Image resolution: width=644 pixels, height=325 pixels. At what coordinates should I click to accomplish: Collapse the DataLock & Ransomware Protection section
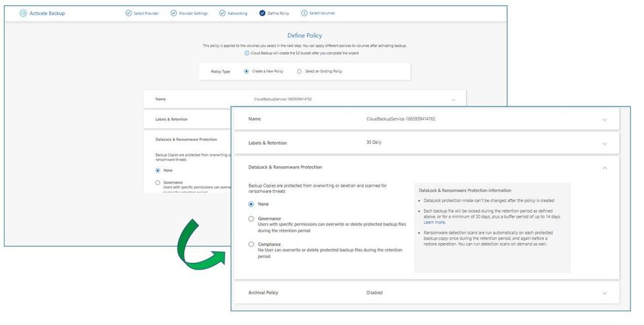click(605, 168)
